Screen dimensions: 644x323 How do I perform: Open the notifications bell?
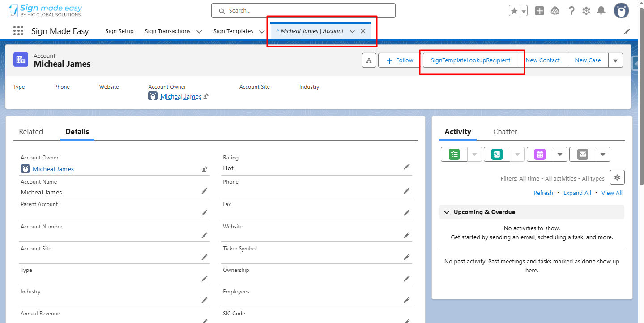601,11
